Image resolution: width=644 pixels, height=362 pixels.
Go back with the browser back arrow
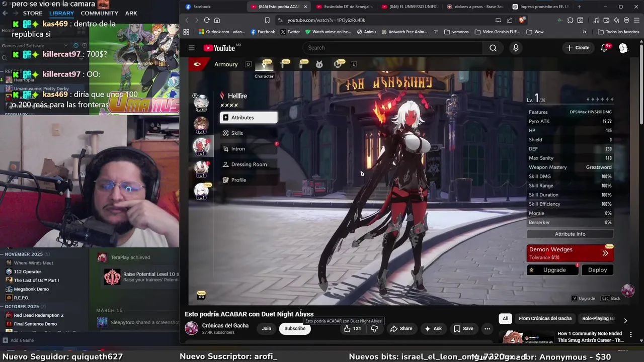[187, 20]
